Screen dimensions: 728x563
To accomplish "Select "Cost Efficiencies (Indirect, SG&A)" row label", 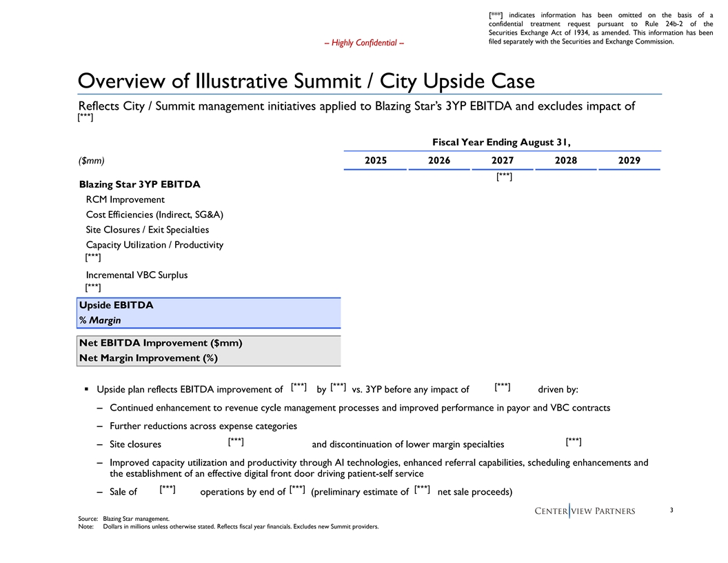I will pos(154,215).
